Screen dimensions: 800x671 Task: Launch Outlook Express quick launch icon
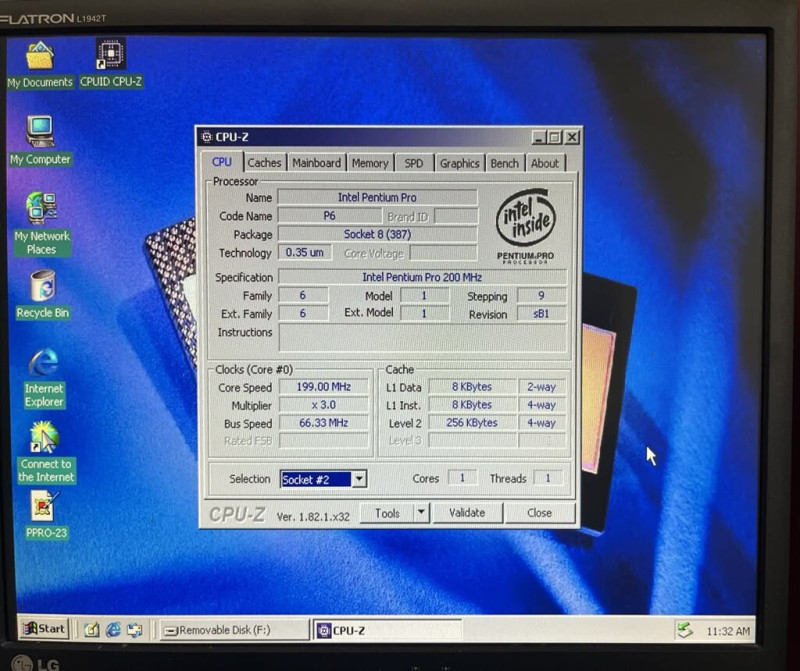click(135, 630)
